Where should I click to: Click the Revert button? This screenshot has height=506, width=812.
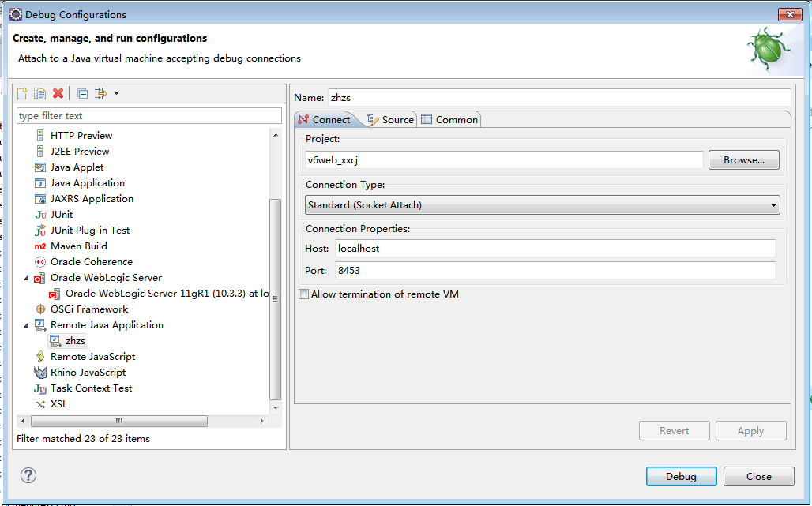(x=675, y=430)
